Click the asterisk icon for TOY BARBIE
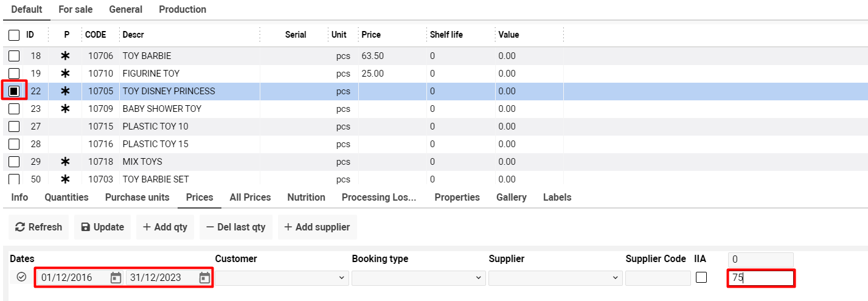 pos(66,56)
